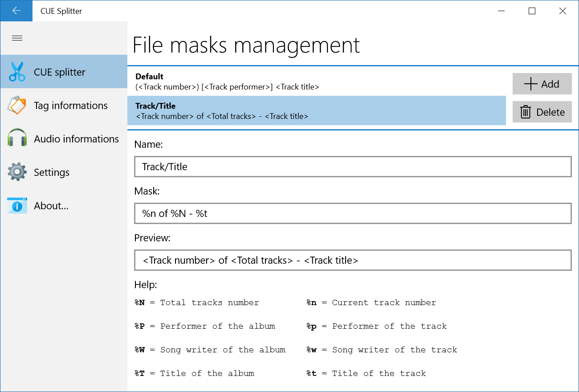Viewport: 579px width, 392px height.
Task: Click the Add button to create a mask
Action: click(542, 84)
